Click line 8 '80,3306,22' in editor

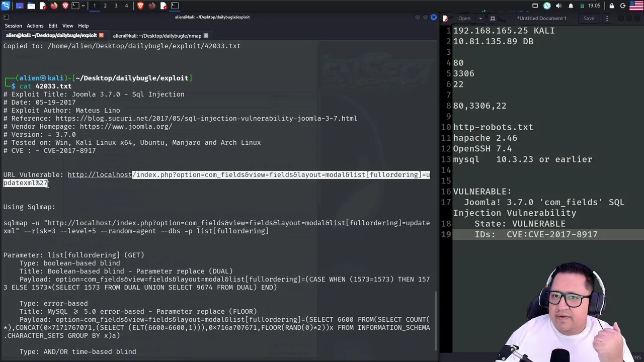[479, 106]
